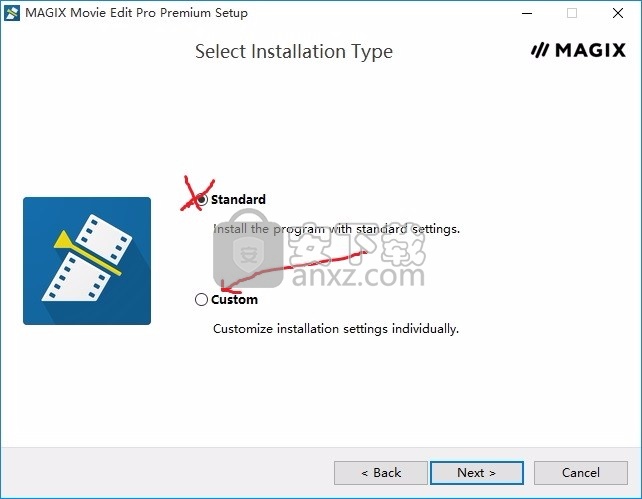Click the anxz.com watermark bag icon
Viewport: 642px width, 499px height.
[248, 248]
